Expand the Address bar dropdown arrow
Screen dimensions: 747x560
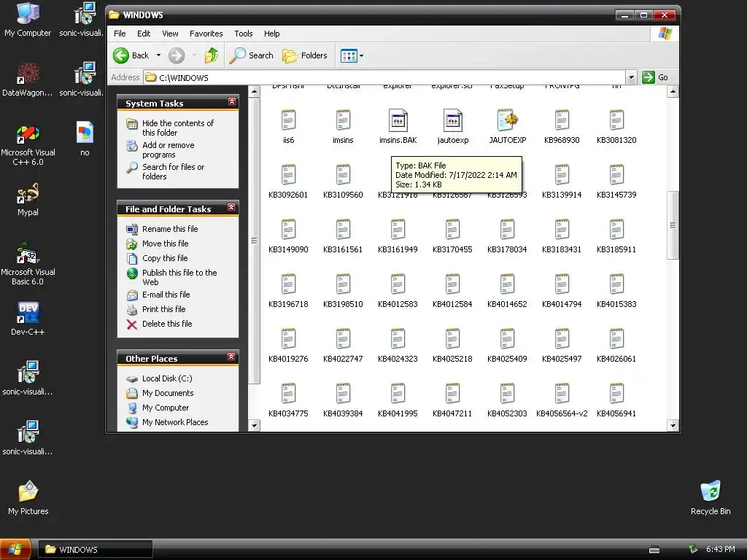point(631,77)
